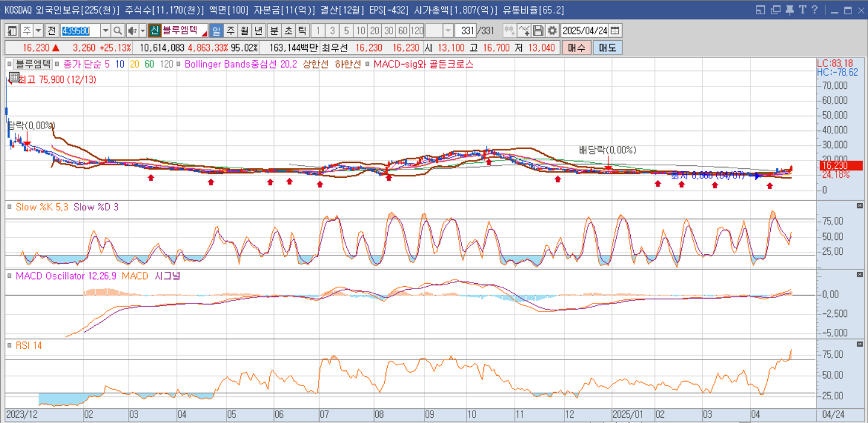868x423 pixels.
Task: Select the 월 monthly period toggle
Action: [244, 31]
